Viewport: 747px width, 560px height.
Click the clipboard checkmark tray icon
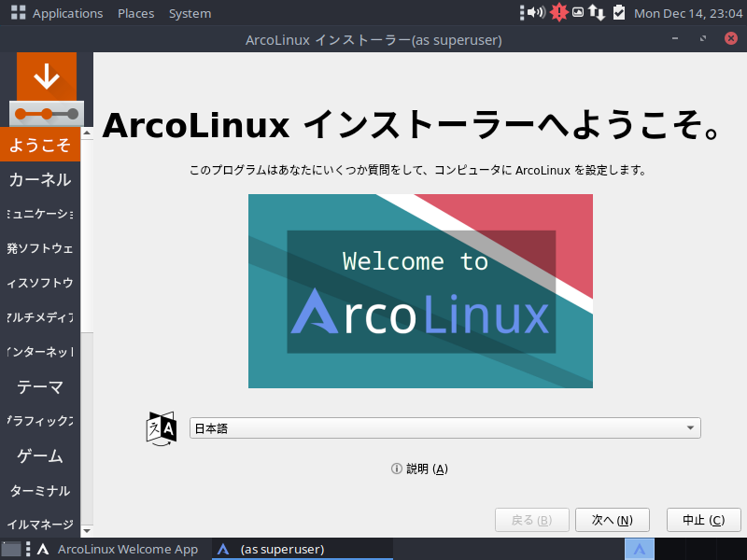[619, 12]
